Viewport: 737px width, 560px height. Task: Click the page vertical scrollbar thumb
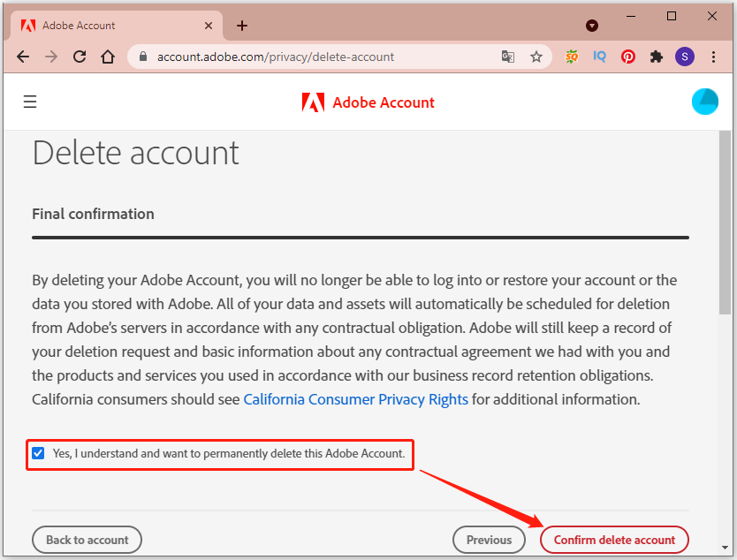(x=725, y=223)
